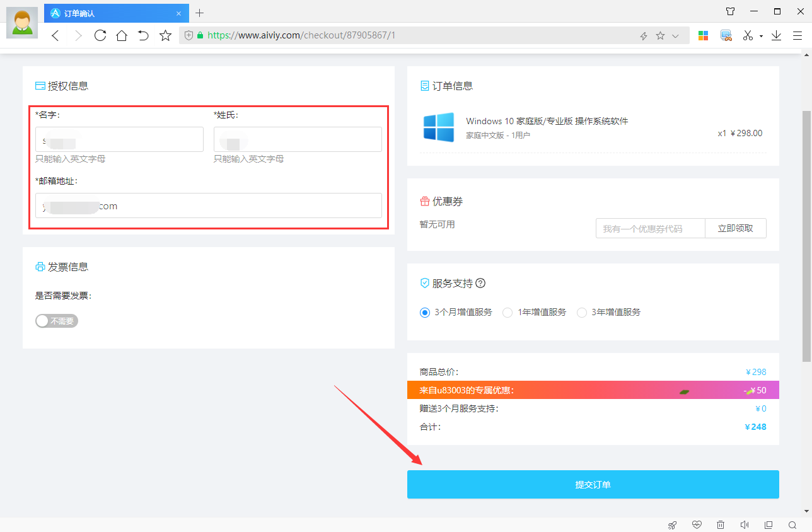Image resolution: width=812 pixels, height=532 pixels.
Task: Click the coupon code input field
Action: [650, 228]
